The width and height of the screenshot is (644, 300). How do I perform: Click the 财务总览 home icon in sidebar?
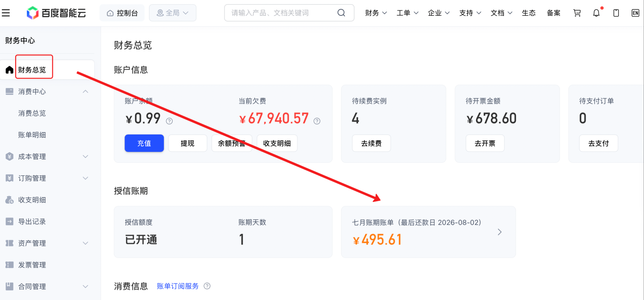[x=9, y=70]
